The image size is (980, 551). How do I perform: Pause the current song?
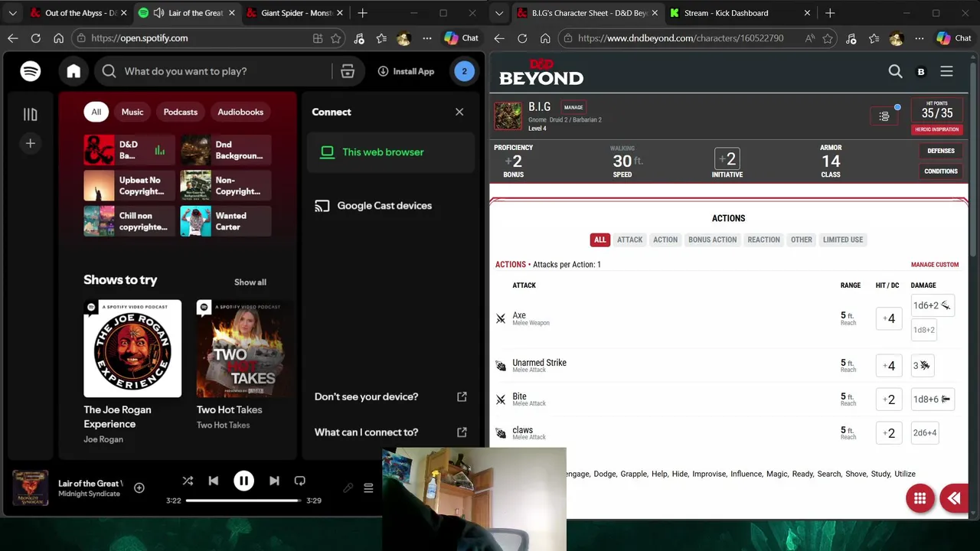[243, 481]
